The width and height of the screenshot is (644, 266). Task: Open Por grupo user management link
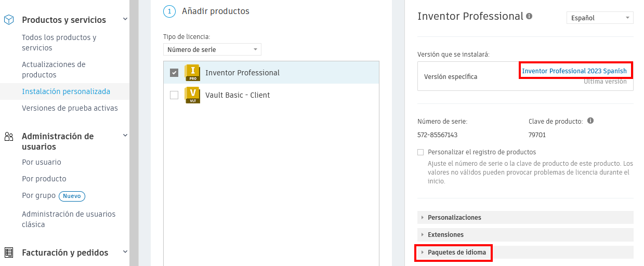(x=38, y=196)
